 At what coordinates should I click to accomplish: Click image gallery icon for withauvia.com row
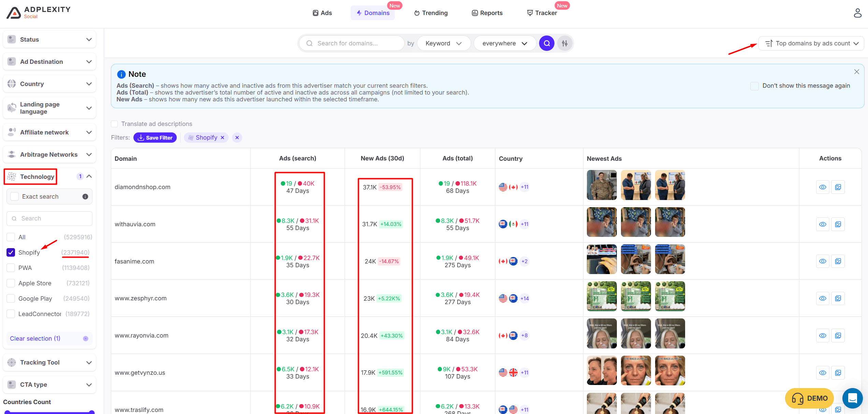click(838, 224)
